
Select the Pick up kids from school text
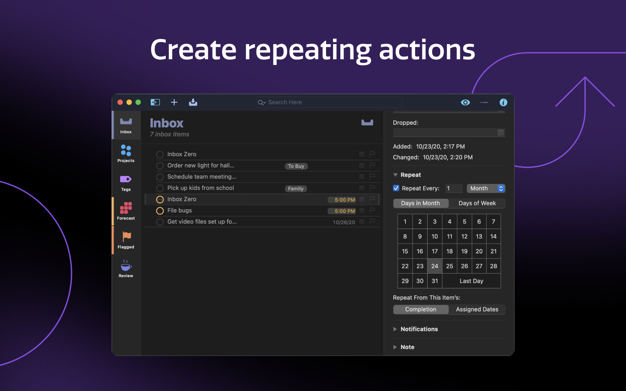pyautogui.click(x=200, y=188)
